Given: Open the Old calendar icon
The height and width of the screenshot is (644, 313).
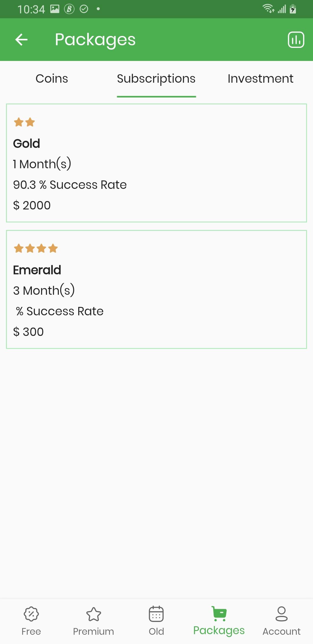Looking at the screenshot, I should [156, 614].
